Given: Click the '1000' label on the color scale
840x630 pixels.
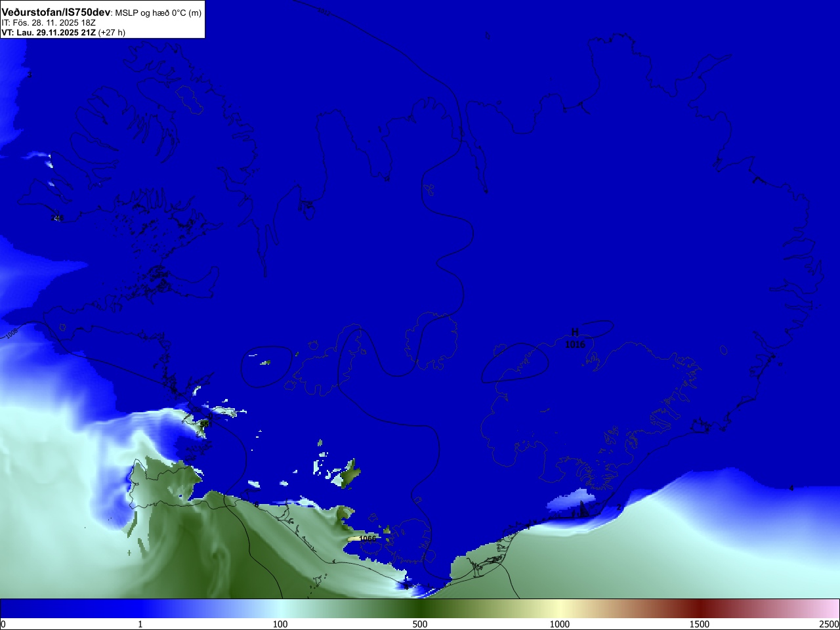Looking at the screenshot, I should (560, 624).
